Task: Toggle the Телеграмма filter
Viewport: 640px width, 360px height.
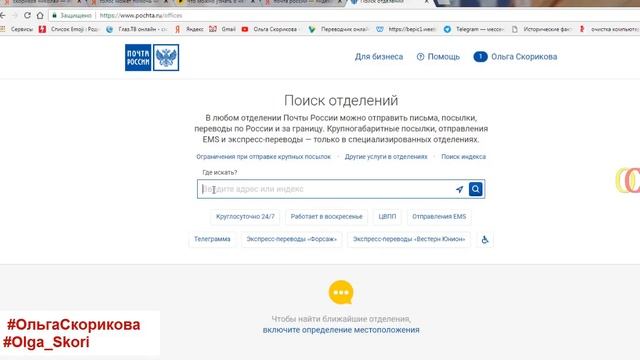Action: click(212, 240)
